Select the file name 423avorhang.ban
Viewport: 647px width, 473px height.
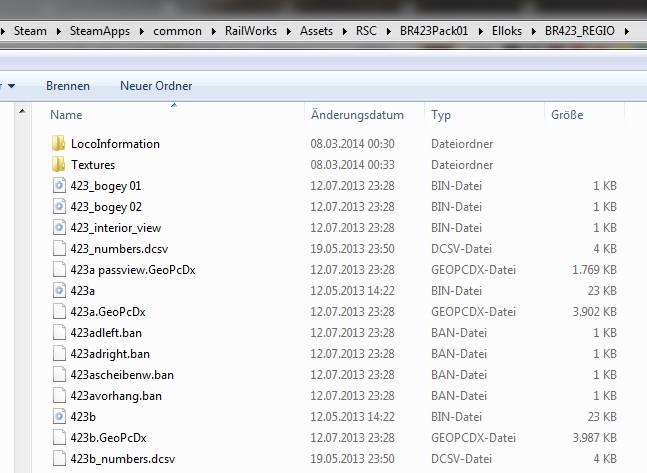[x=116, y=396]
